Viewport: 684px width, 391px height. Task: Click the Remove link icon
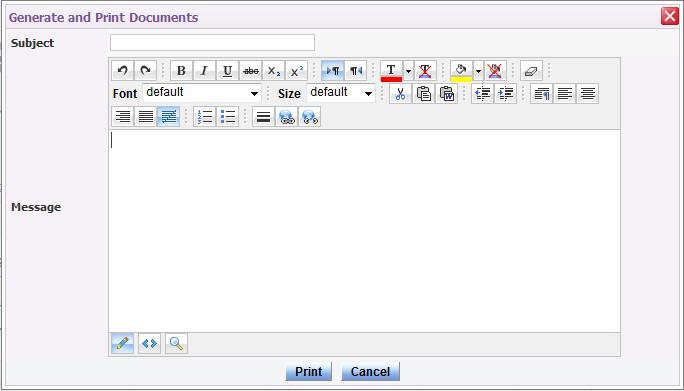tap(310, 117)
